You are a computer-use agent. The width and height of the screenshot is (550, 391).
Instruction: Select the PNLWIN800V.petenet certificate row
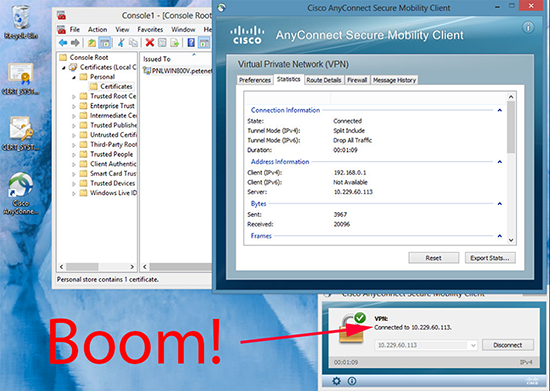point(177,71)
